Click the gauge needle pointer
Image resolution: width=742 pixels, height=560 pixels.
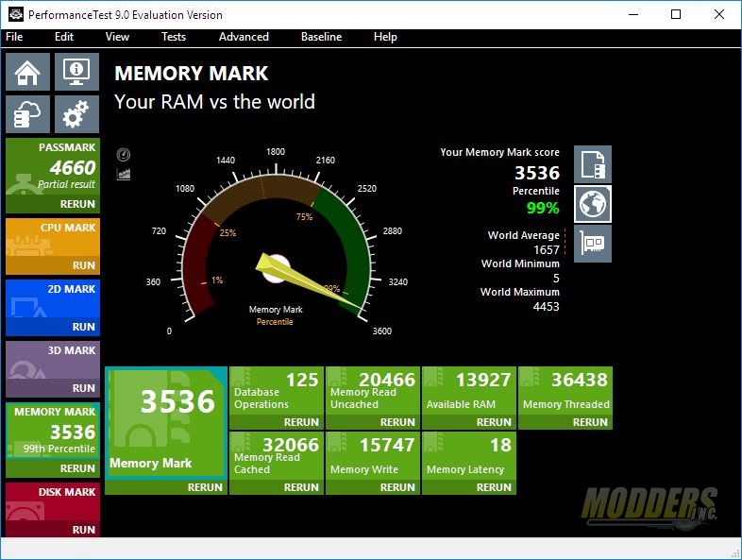[308, 282]
